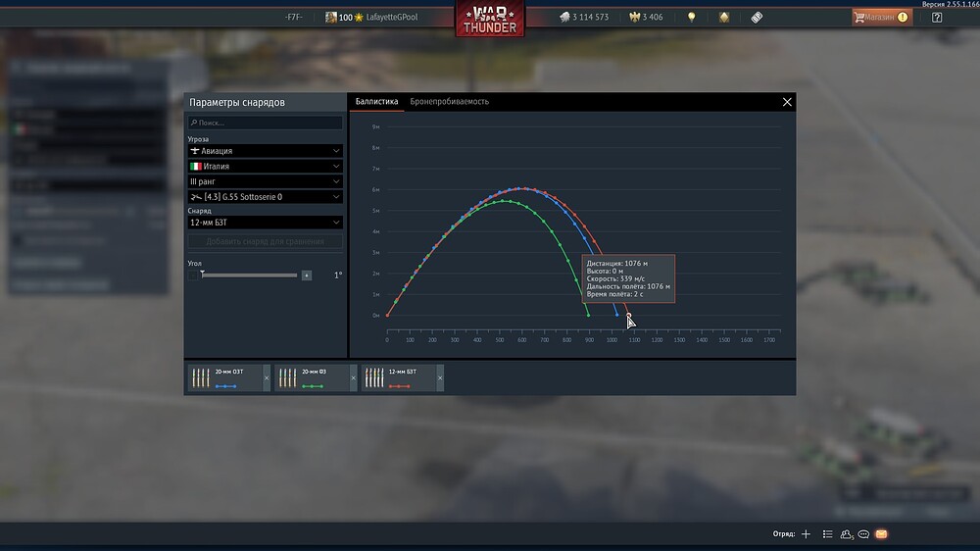The width and height of the screenshot is (980, 551).
Task: Click the red curve endpoint at 1076 m
Action: point(629,316)
